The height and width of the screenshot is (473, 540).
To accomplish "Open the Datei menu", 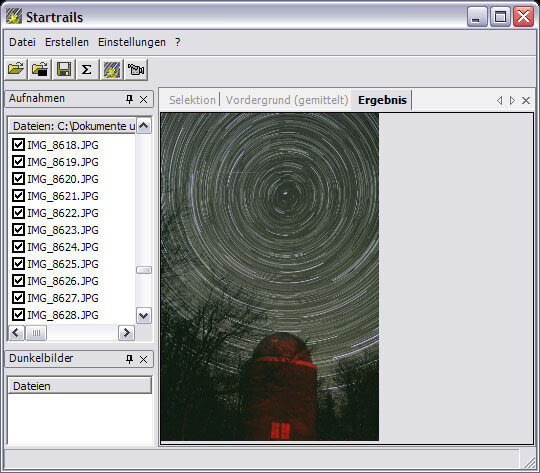I will pos(22,42).
